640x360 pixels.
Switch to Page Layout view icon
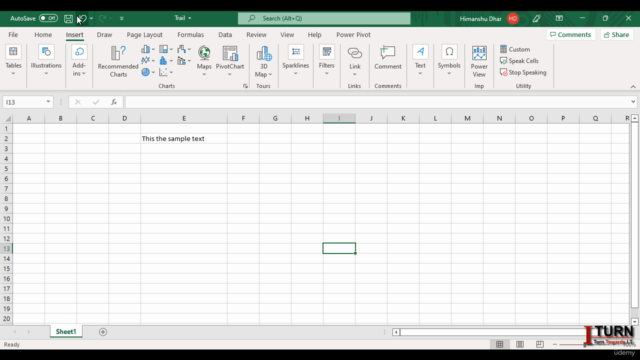(x=520, y=344)
